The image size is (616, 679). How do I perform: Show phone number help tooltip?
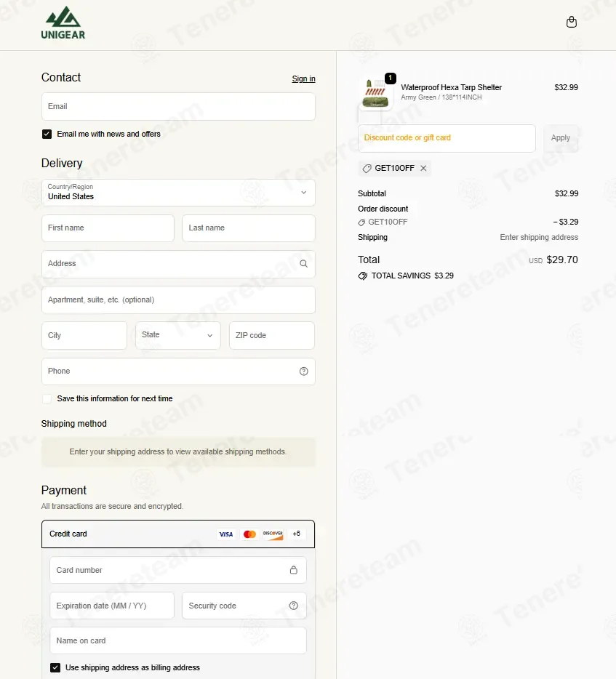(304, 371)
